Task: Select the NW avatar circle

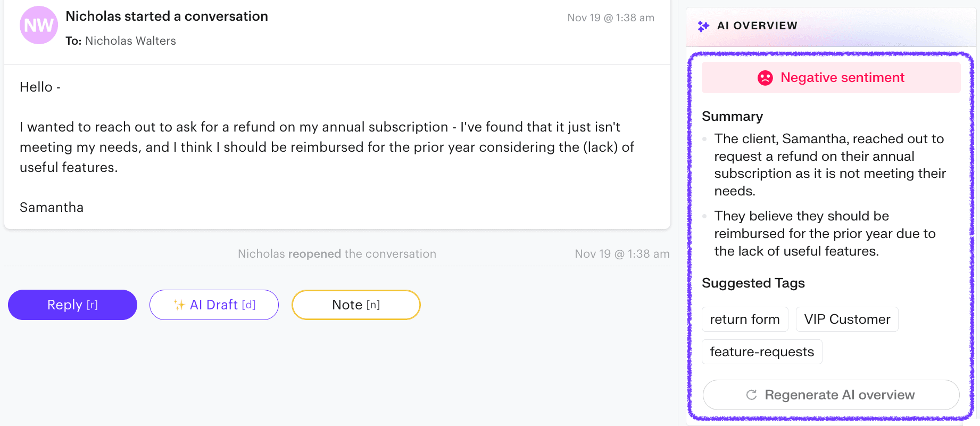Action: [x=38, y=24]
